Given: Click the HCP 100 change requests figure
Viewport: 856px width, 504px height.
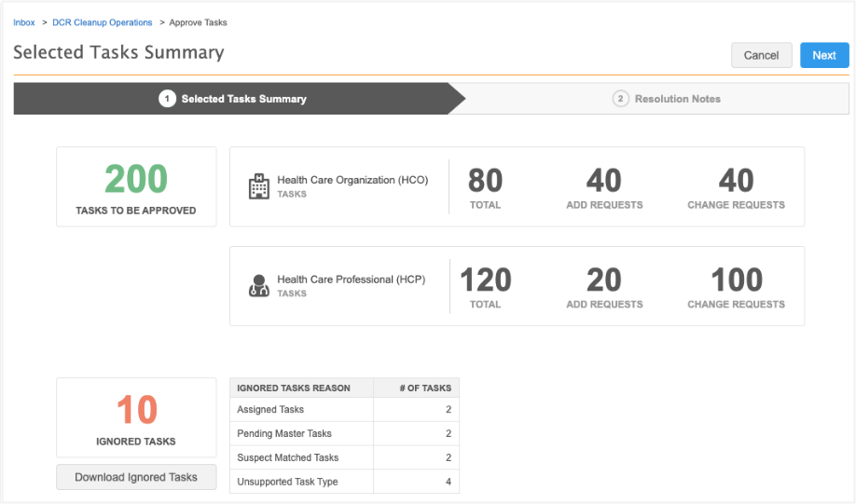Looking at the screenshot, I should tap(736, 280).
